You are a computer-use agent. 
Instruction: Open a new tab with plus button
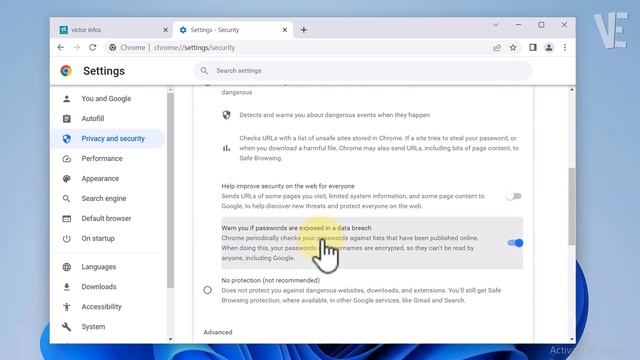304,30
